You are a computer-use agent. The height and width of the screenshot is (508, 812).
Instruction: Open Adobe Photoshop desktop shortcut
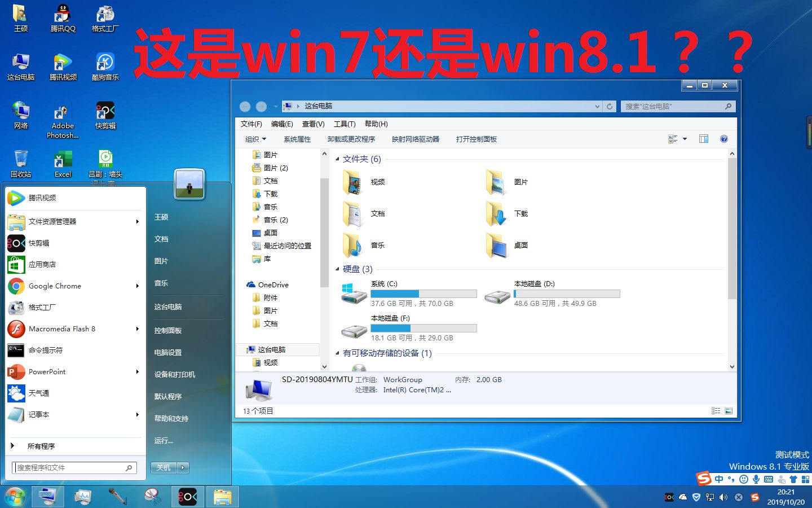pos(63,121)
